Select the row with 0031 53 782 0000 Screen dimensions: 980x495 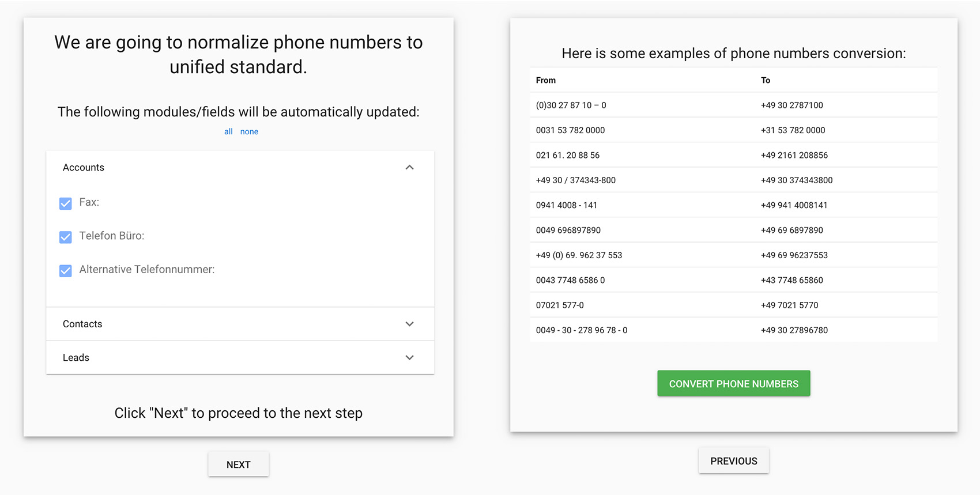click(x=571, y=130)
